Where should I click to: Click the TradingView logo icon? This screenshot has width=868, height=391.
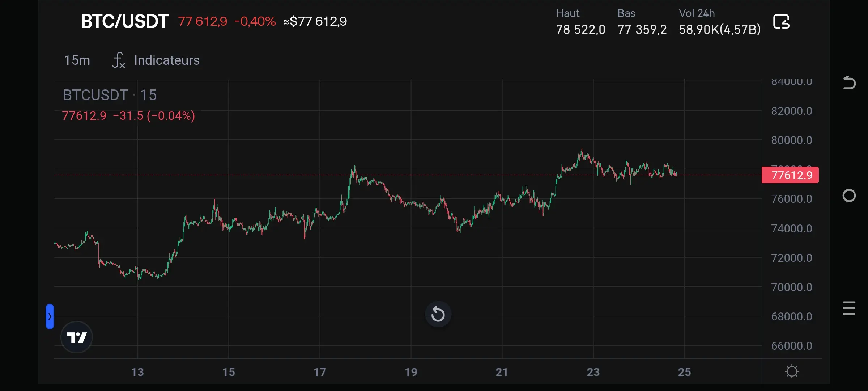(x=77, y=337)
